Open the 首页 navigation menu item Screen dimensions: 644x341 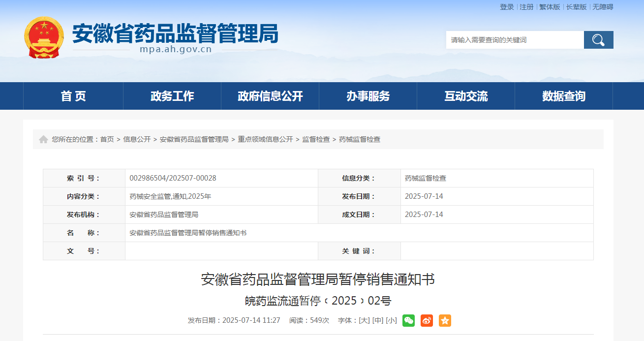[73, 96]
